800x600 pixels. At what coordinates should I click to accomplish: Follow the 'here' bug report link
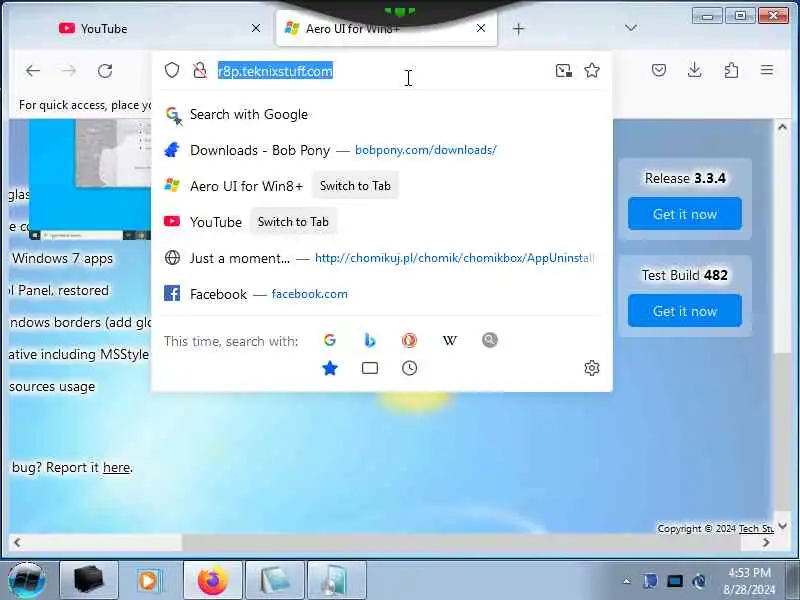coord(116,467)
